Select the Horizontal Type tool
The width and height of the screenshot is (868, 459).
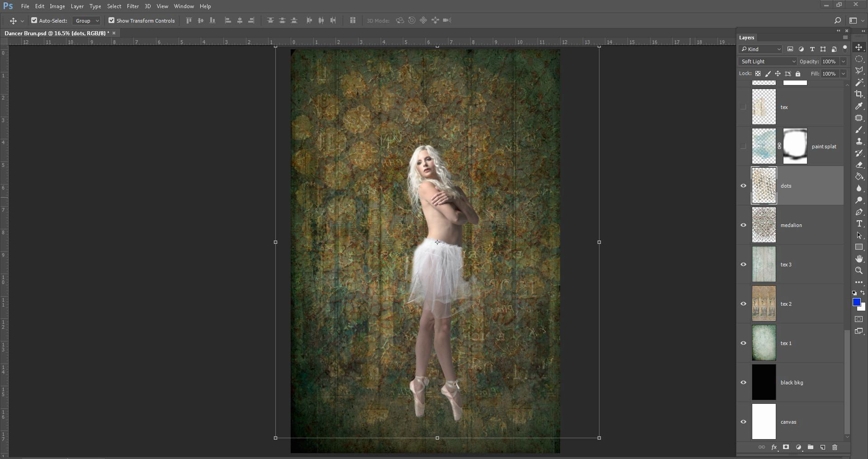point(859,224)
